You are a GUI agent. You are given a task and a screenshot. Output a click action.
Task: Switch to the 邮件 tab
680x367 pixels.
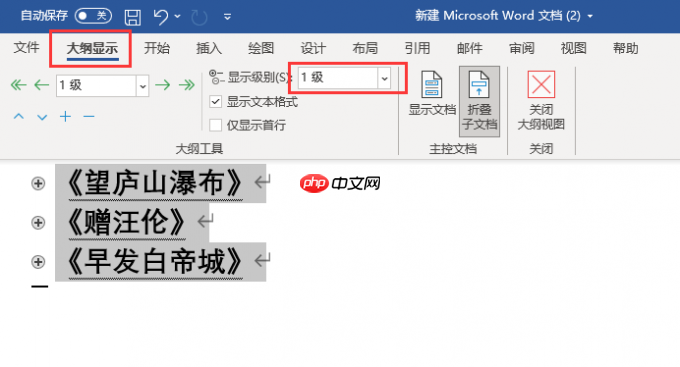coord(469,48)
